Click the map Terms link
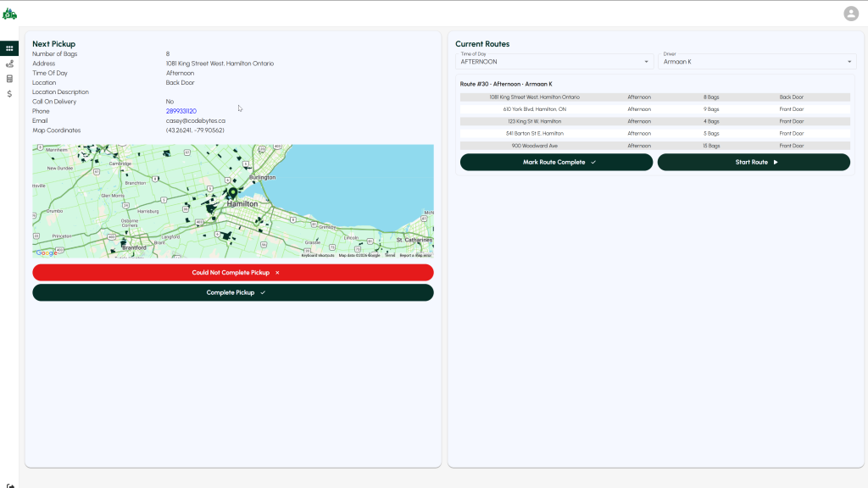 (390, 256)
